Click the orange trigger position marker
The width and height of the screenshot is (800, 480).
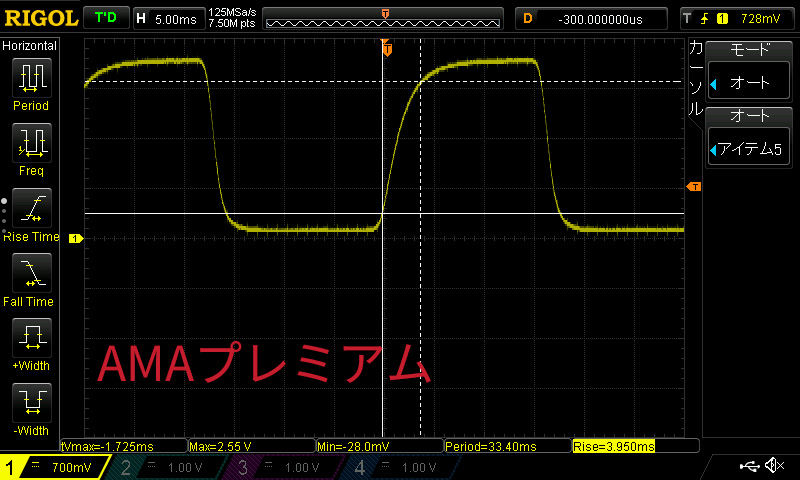(387, 49)
